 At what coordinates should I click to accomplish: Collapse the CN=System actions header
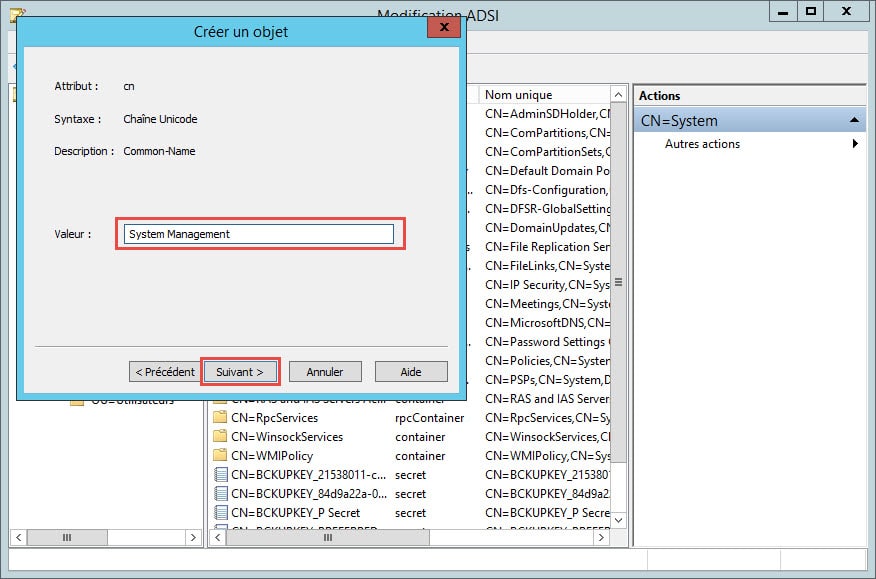pos(749,121)
